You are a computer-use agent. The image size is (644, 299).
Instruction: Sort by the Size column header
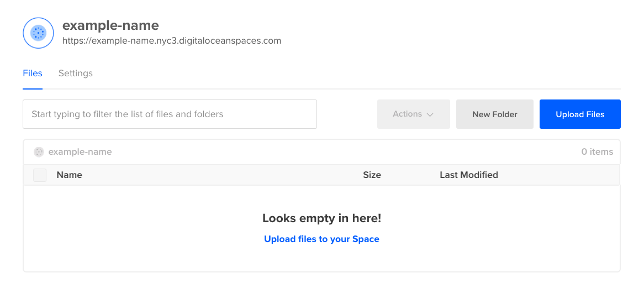coord(372,175)
